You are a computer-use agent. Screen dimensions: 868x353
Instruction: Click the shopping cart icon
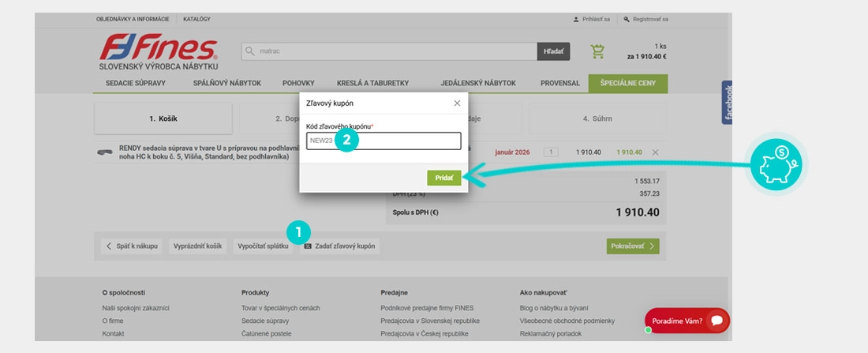pyautogui.click(x=598, y=51)
